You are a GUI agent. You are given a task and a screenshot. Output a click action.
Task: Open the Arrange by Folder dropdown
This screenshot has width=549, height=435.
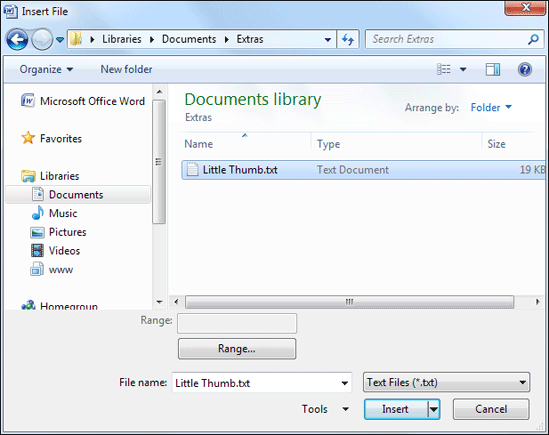pyautogui.click(x=491, y=107)
